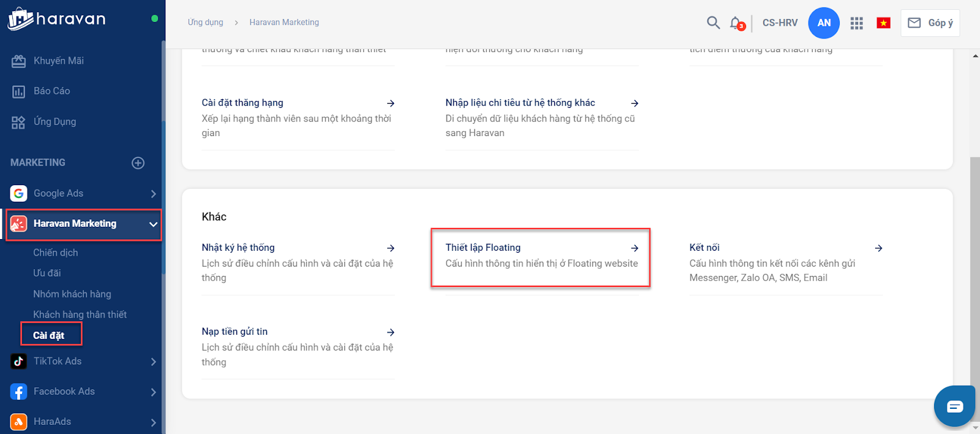Click the MARKETING section heading
Screen dimensions: 980x434
point(38,162)
